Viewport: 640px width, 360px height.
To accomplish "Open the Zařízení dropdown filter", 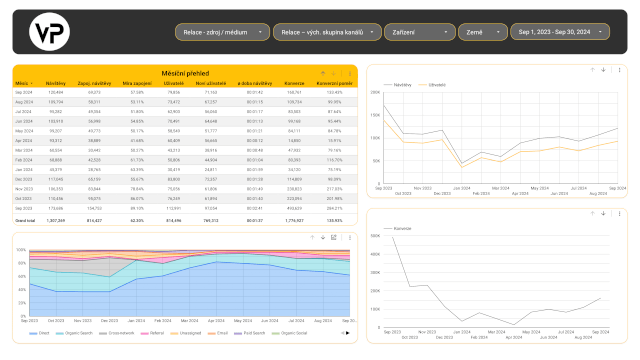I will tap(420, 32).
